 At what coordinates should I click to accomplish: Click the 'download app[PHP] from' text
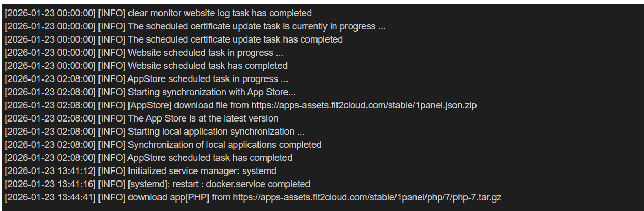(179, 197)
